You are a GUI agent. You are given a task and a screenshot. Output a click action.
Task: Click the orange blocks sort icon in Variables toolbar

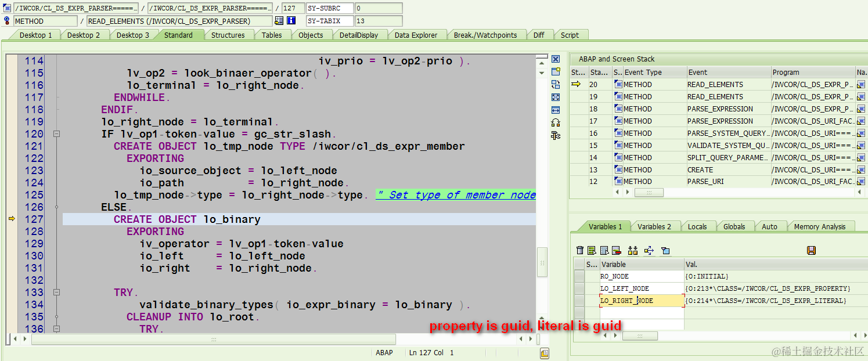click(633, 250)
